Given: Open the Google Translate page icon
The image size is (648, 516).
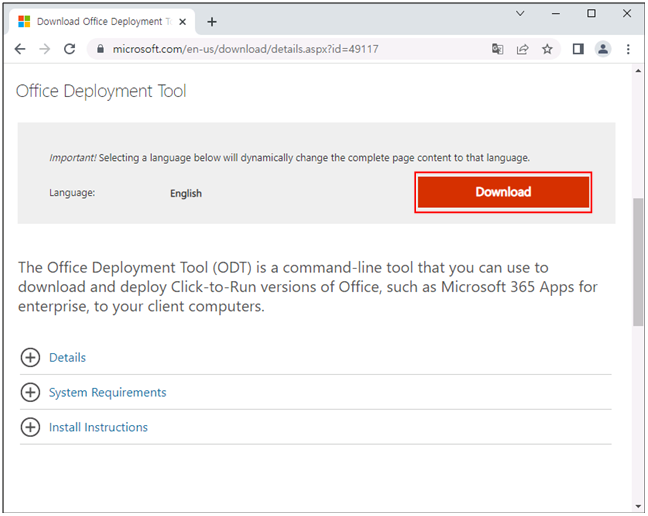Looking at the screenshot, I should tap(498, 49).
